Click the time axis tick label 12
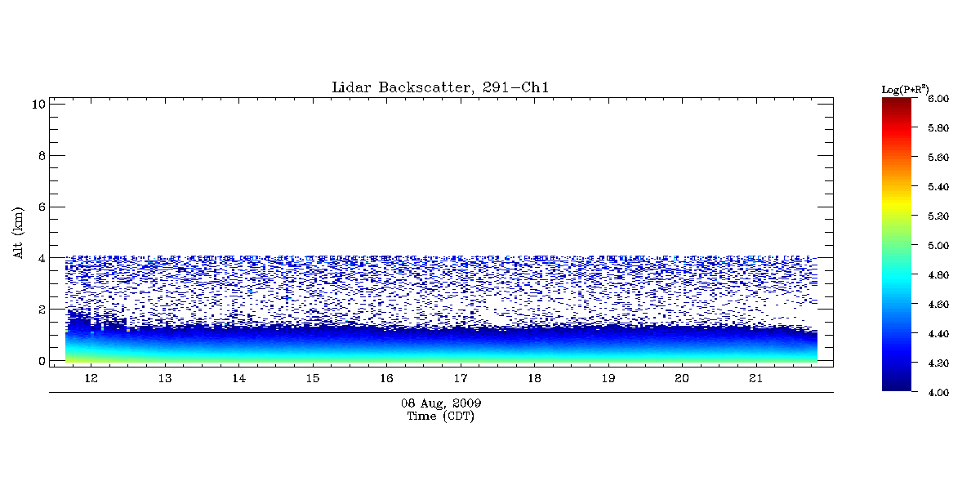Viewport: 980px width, 490px height. [91, 378]
